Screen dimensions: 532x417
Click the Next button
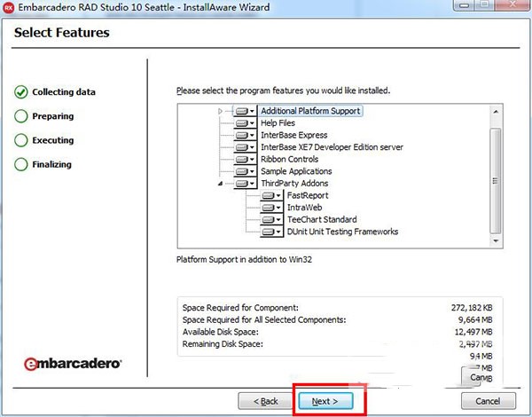pyautogui.click(x=330, y=401)
